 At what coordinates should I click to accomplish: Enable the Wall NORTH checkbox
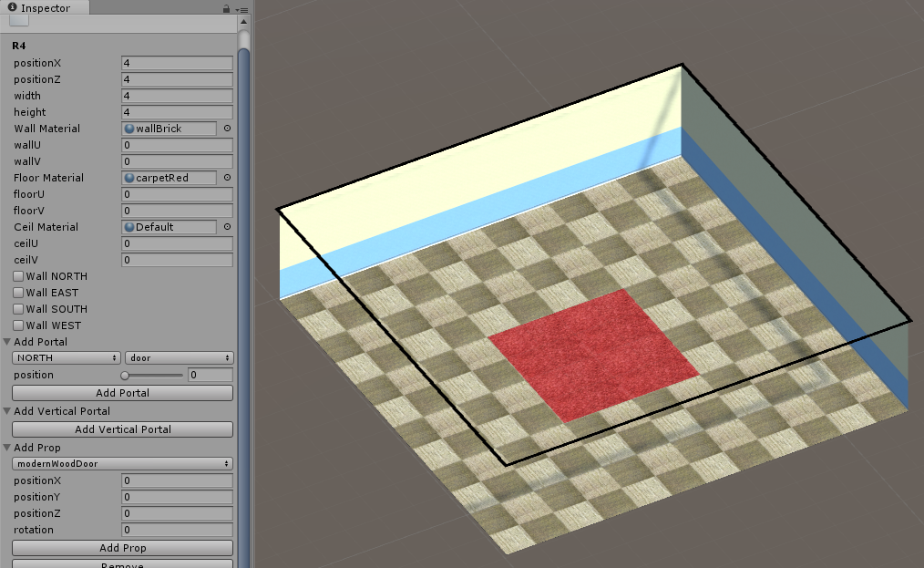click(18, 276)
